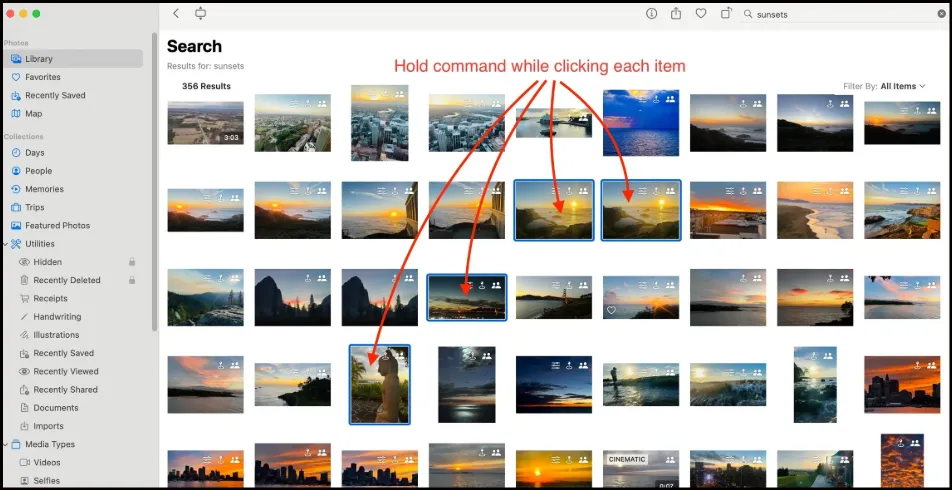Click the '356 Results' count text
This screenshot has width=952, height=490.
[x=206, y=86]
